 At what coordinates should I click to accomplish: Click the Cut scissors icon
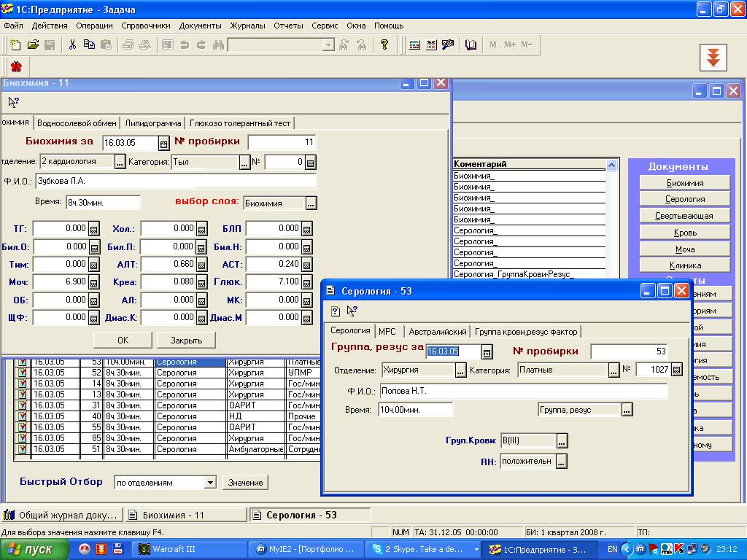point(72,44)
